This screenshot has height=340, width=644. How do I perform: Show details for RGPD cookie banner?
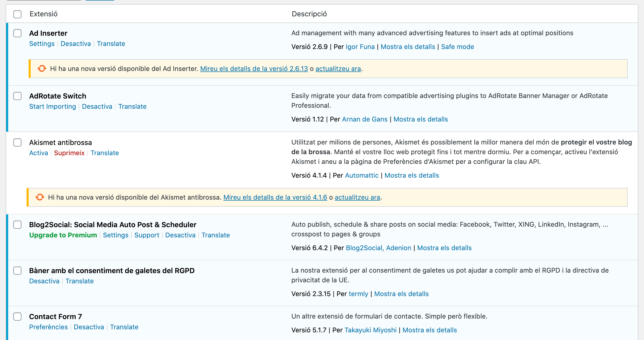coord(401,294)
